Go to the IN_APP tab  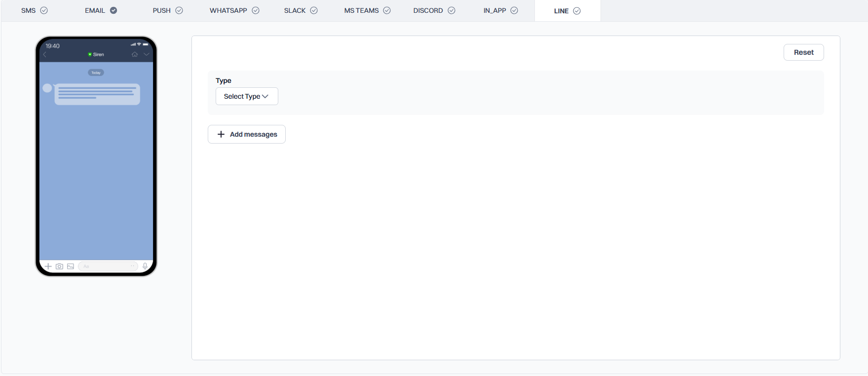pyautogui.click(x=500, y=10)
